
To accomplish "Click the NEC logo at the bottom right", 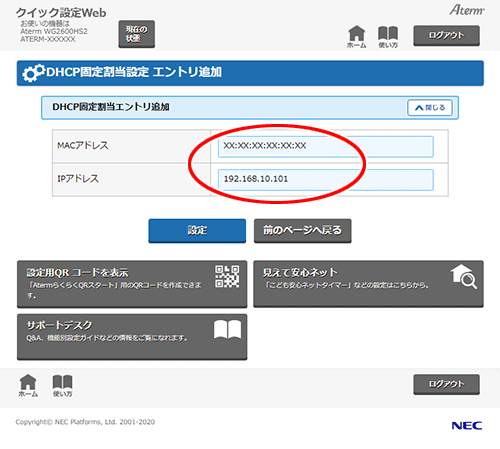I will point(467,426).
